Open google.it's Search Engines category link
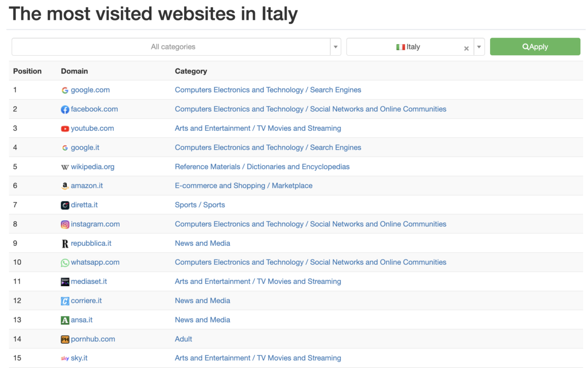Screen dimensions: 588x368 pos(268,147)
